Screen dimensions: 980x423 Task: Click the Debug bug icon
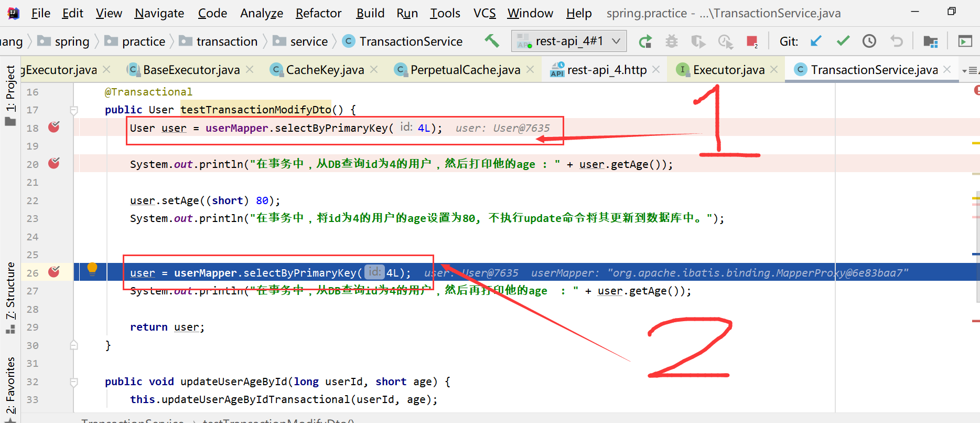point(672,41)
